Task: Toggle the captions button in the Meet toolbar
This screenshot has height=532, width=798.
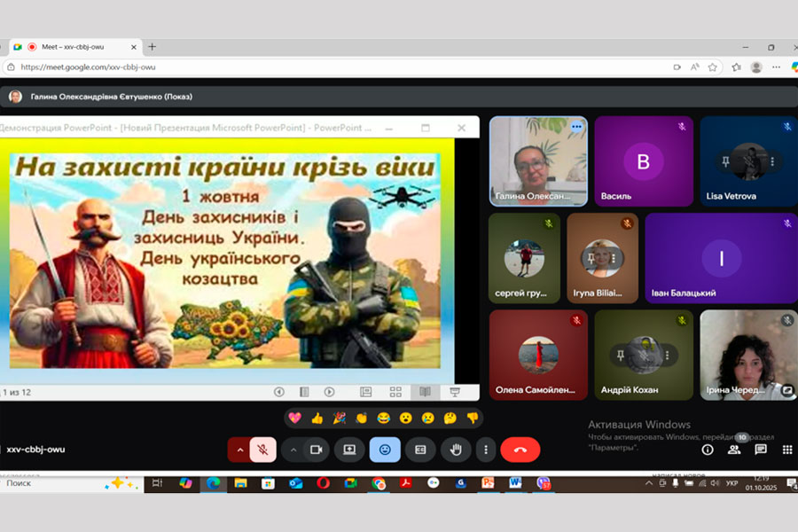Action: (x=420, y=450)
